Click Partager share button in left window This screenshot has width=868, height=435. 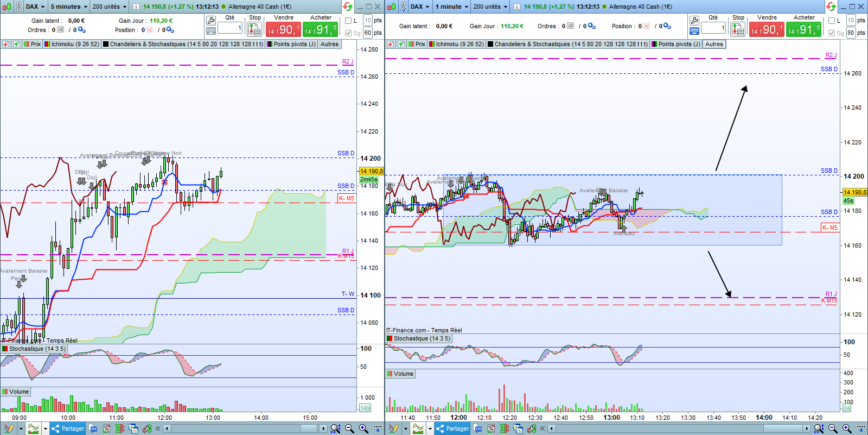[x=68, y=428]
